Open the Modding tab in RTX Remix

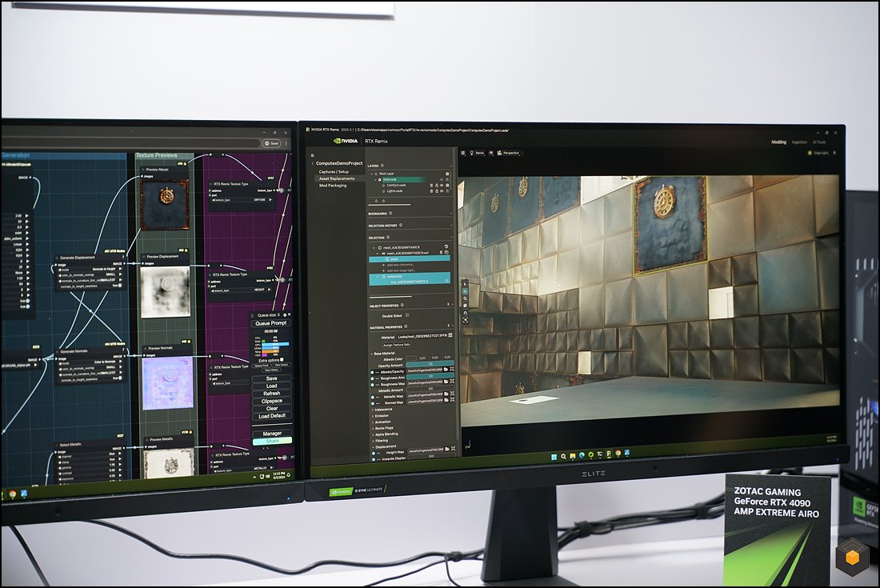778,142
